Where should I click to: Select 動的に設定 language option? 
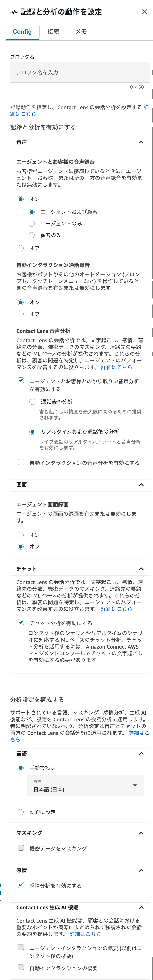point(21,812)
